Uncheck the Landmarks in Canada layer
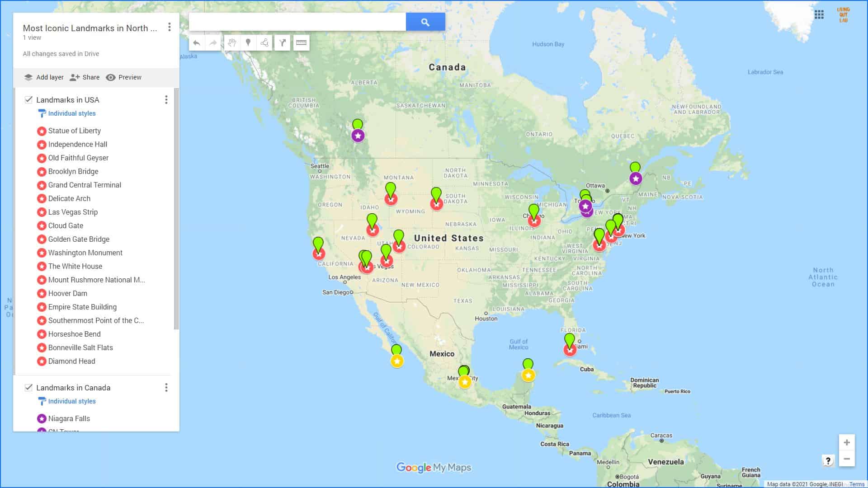The height and width of the screenshot is (488, 868). point(28,387)
